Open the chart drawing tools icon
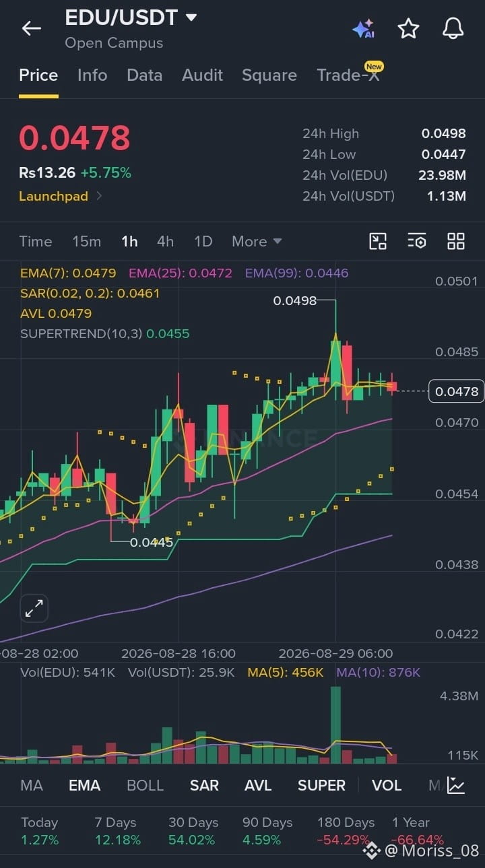Image resolution: width=485 pixels, height=868 pixels. (378, 241)
